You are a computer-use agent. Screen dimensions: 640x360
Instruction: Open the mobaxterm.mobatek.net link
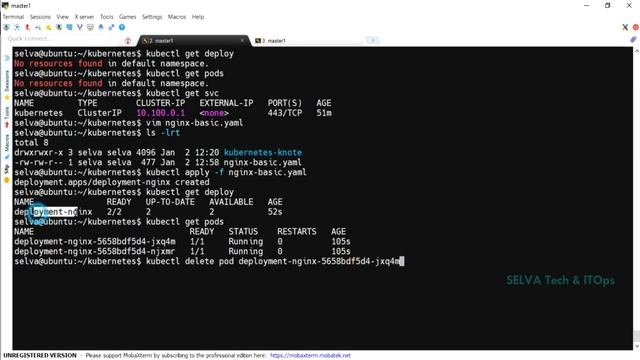click(x=310, y=356)
